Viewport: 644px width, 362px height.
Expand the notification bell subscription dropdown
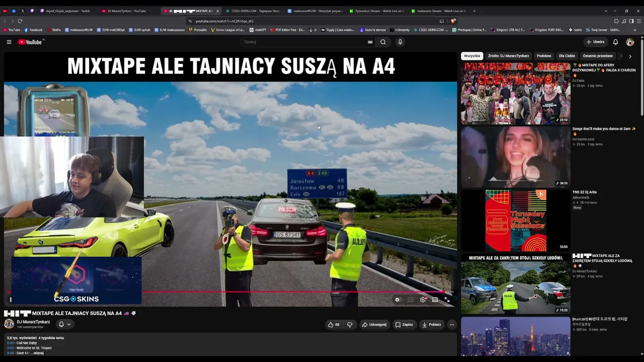pos(64,324)
